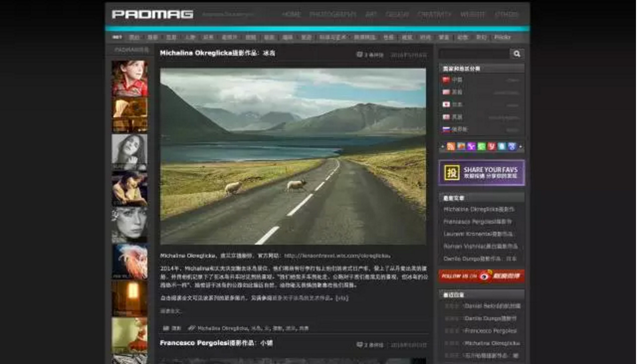This screenshot has height=364, width=638.
Task: Click the light blue subscription icon
Action: pyautogui.click(x=502, y=146)
